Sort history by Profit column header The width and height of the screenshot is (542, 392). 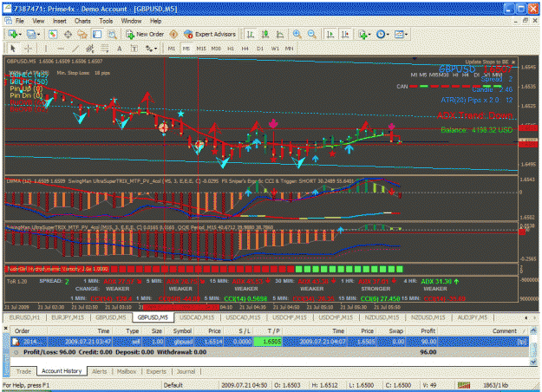point(428,330)
